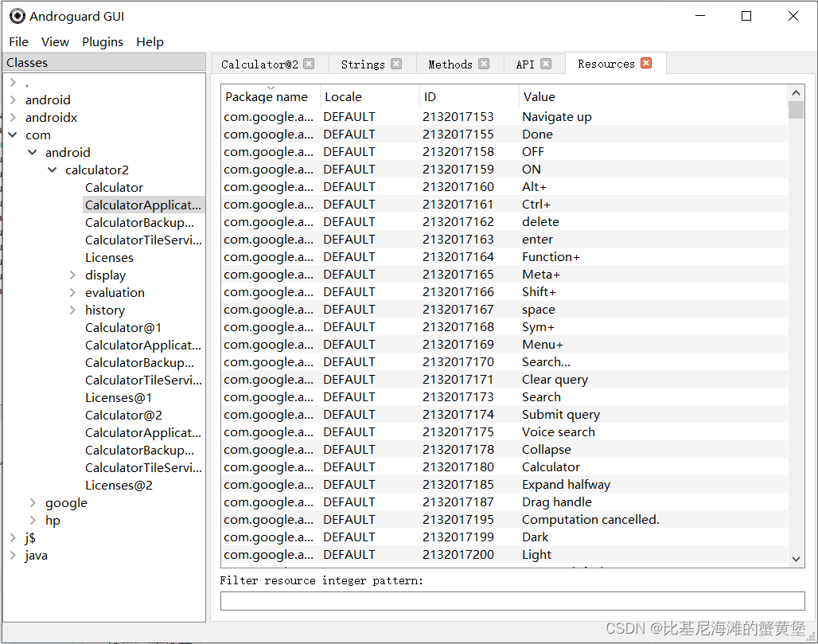The image size is (818, 644).
Task: Open the File menu
Action: coord(19,41)
